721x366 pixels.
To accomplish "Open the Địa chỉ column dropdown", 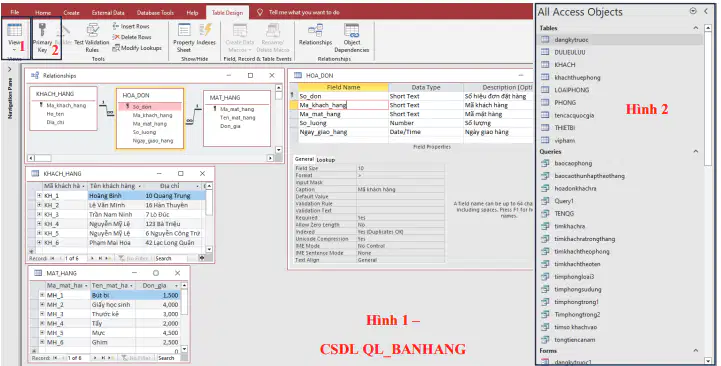I will tap(198, 186).
